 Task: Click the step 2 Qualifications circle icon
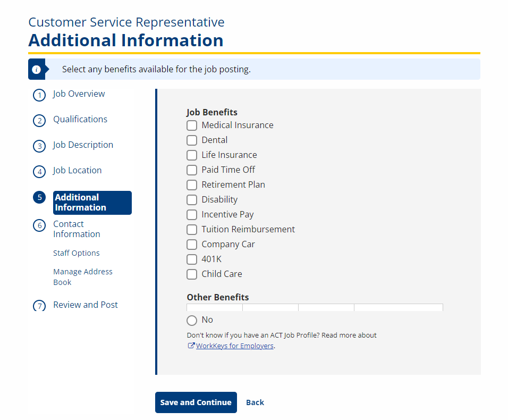tap(39, 121)
